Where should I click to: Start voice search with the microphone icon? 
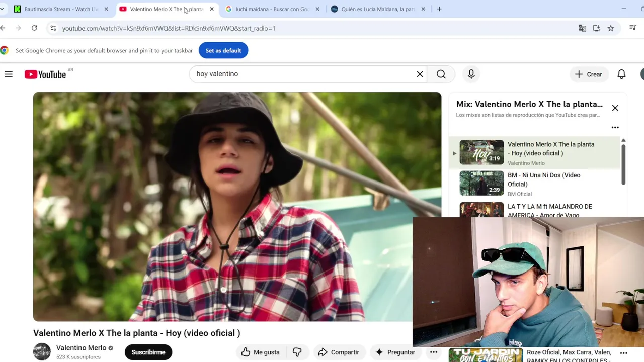(x=471, y=74)
